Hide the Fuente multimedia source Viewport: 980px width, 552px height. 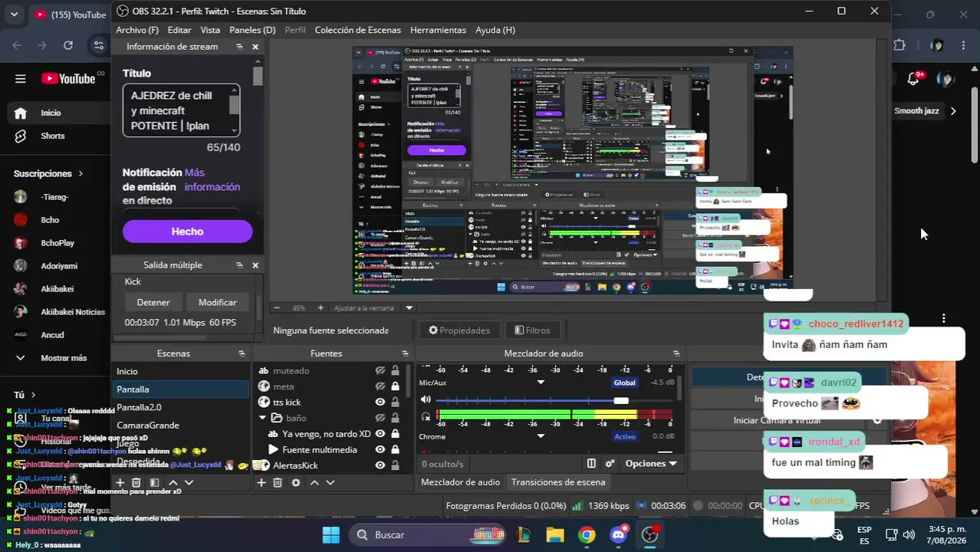tap(380, 450)
